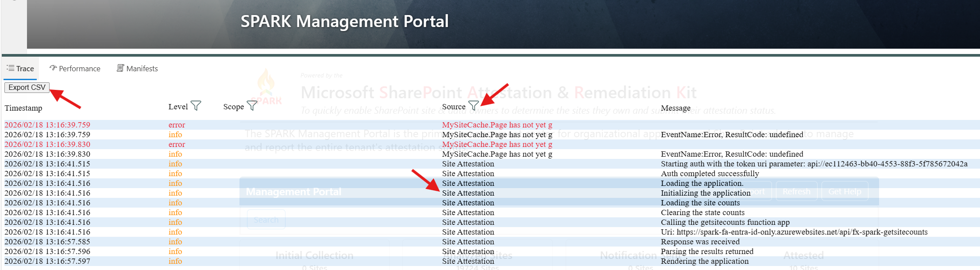
Task: Open the Manifests tab
Action: 142,69
